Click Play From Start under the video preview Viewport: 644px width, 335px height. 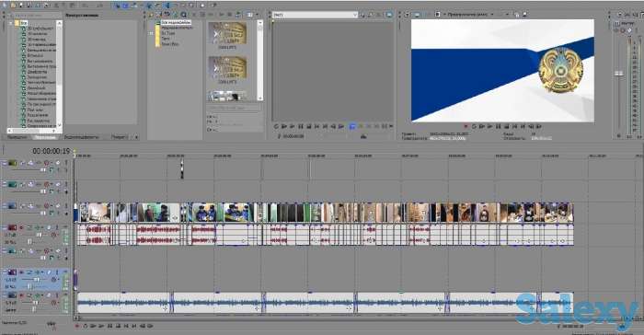[x=482, y=126]
